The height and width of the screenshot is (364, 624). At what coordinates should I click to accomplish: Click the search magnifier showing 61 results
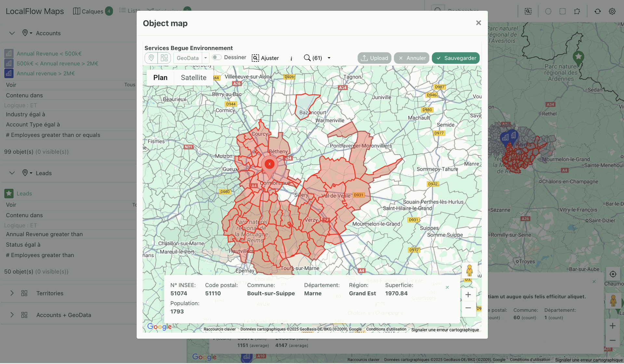point(307,58)
